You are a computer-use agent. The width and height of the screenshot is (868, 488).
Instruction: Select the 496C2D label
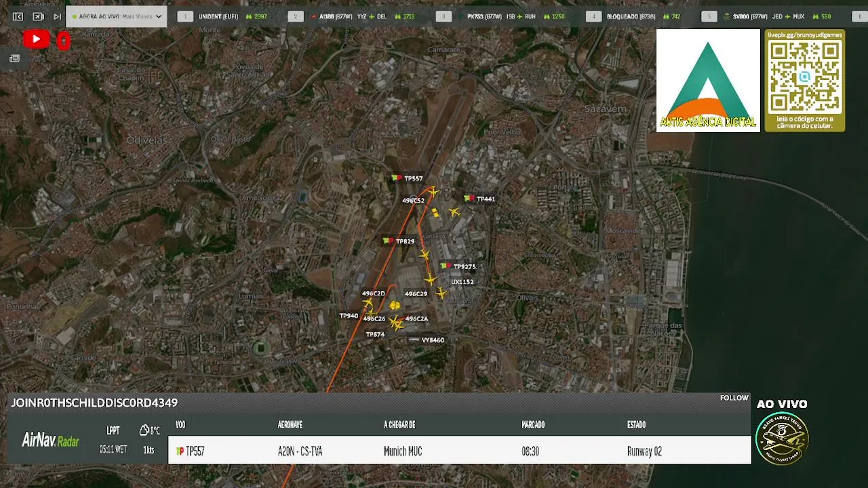pyautogui.click(x=373, y=293)
